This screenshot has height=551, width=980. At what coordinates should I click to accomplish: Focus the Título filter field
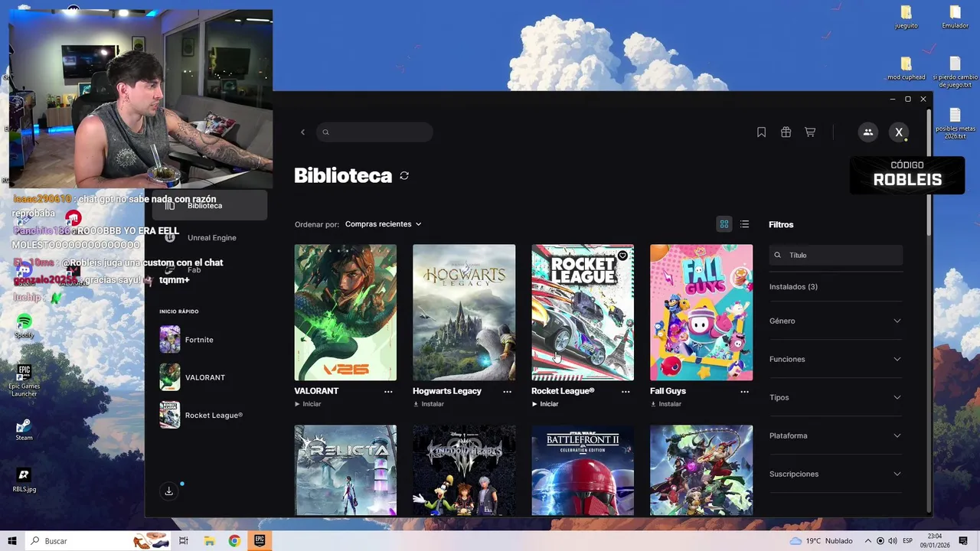[836, 255]
